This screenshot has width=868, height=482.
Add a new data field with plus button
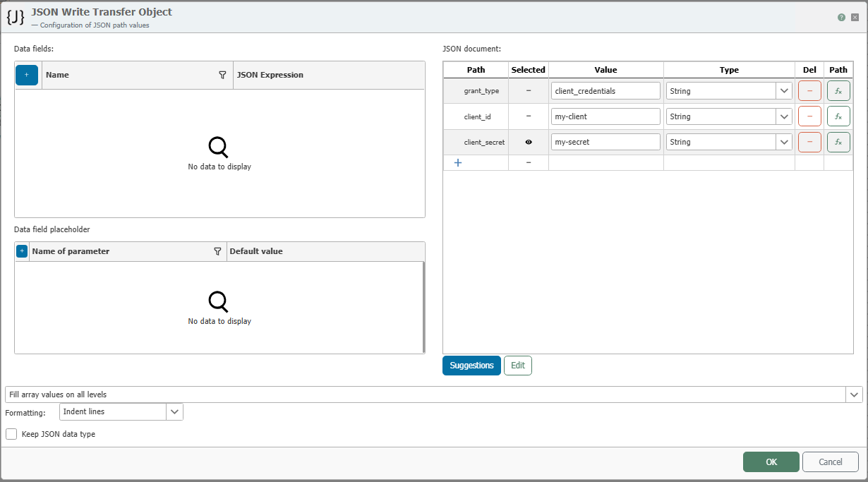27,75
